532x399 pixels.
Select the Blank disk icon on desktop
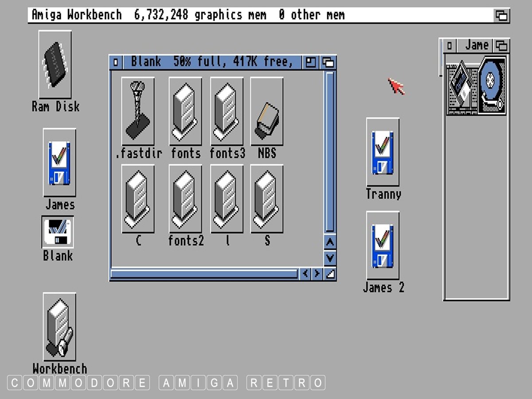click(x=58, y=232)
